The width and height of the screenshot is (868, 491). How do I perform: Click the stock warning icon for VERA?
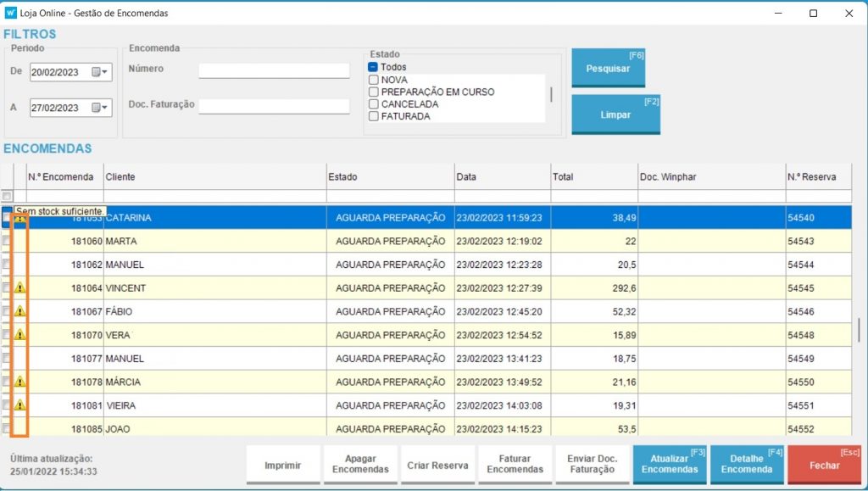coord(20,335)
